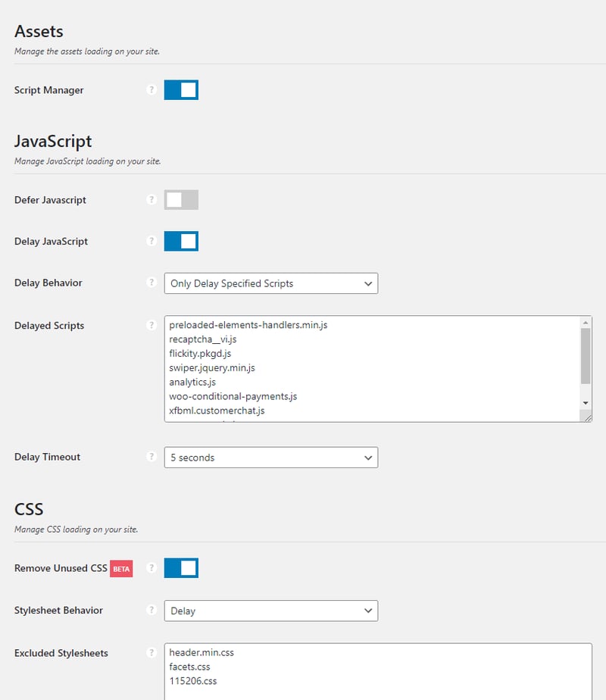Click the Delayed Scripts textarea resize handle
606x700 pixels.
pos(586,416)
